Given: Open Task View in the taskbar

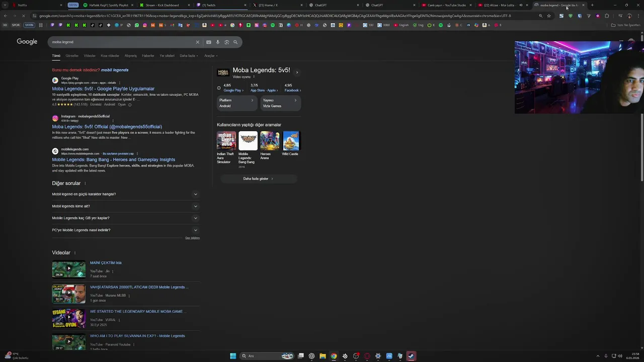Looking at the screenshot, I should (301, 356).
